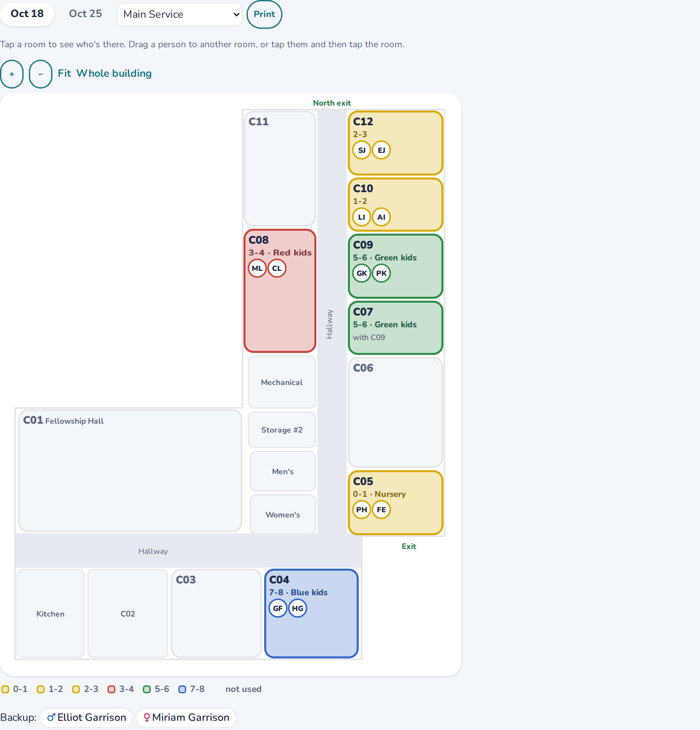Select the EJ person badge in C12
This screenshot has height=730, width=700.
point(381,150)
